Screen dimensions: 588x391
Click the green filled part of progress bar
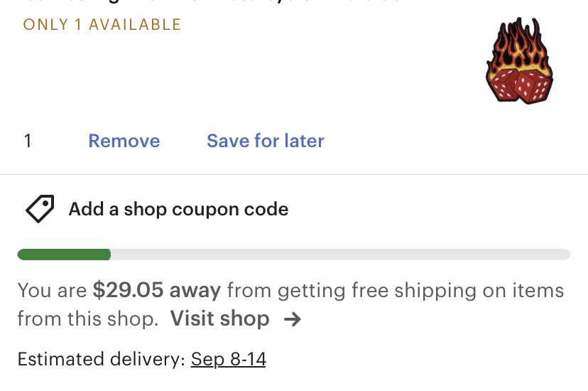[x=64, y=255]
